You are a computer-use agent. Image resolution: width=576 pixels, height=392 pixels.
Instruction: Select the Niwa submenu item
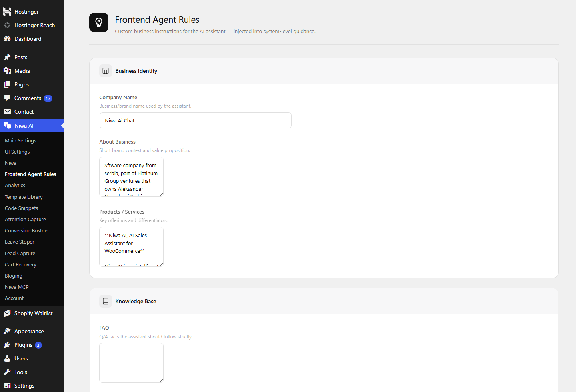point(10,163)
